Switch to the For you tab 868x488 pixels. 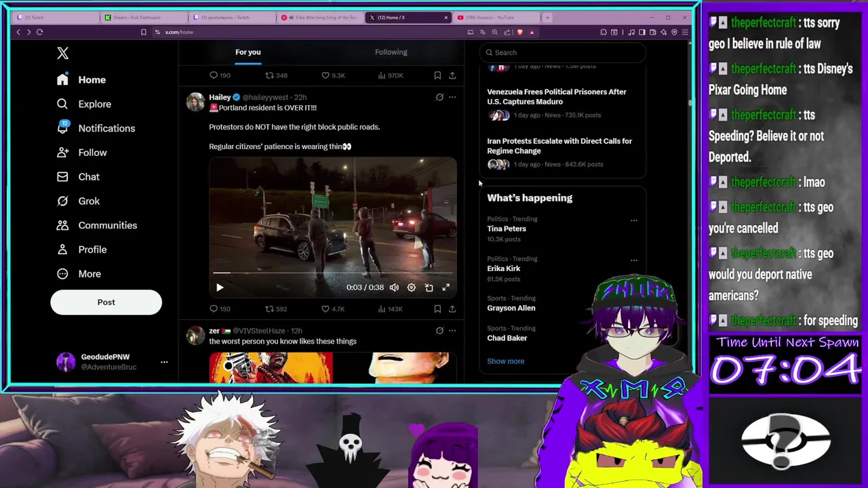(248, 52)
